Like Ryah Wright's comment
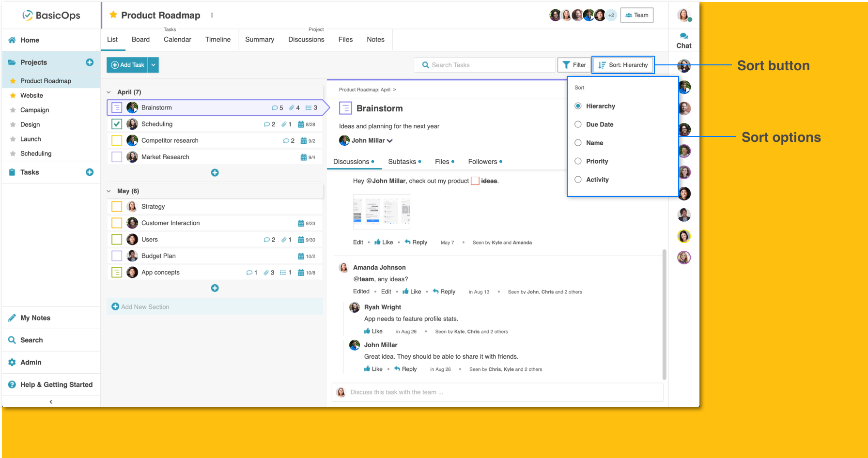The image size is (868, 458). 373,332
